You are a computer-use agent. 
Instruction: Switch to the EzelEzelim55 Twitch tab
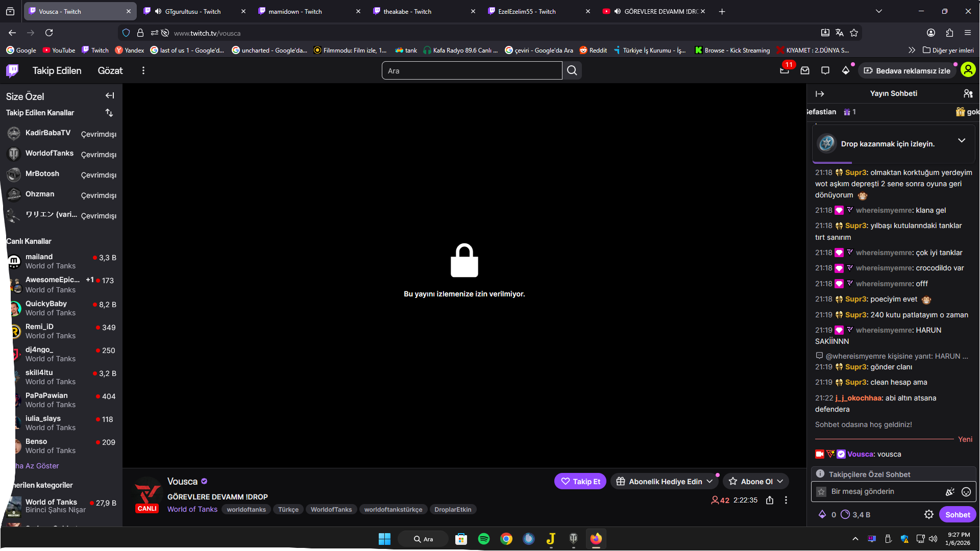point(539,11)
